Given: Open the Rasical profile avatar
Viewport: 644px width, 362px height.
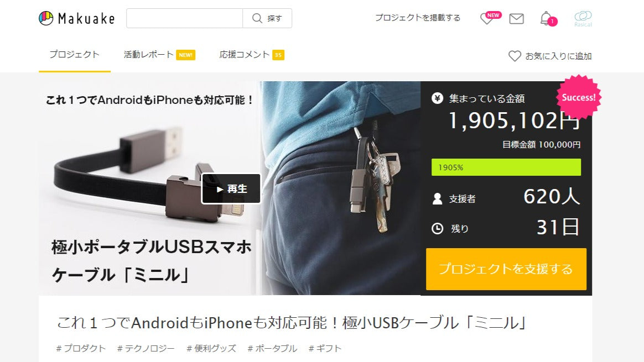Looking at the screenshot, I should pyautogui.click(x=583, y=18).
